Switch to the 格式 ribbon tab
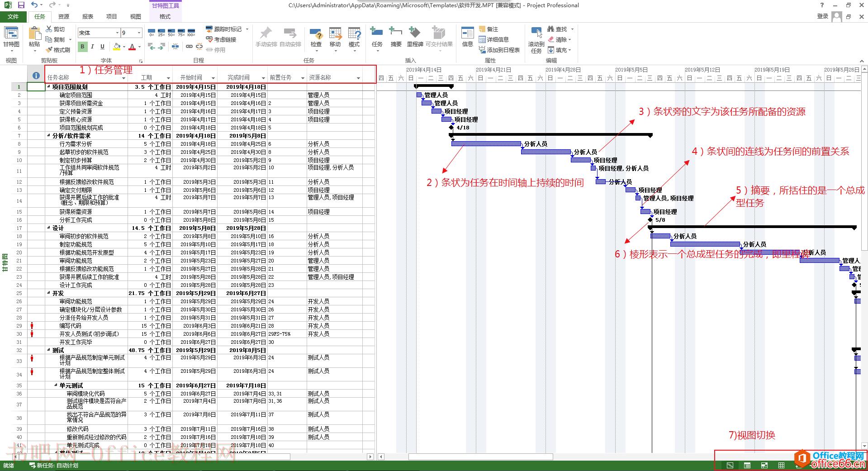 (x=165, y=16)
